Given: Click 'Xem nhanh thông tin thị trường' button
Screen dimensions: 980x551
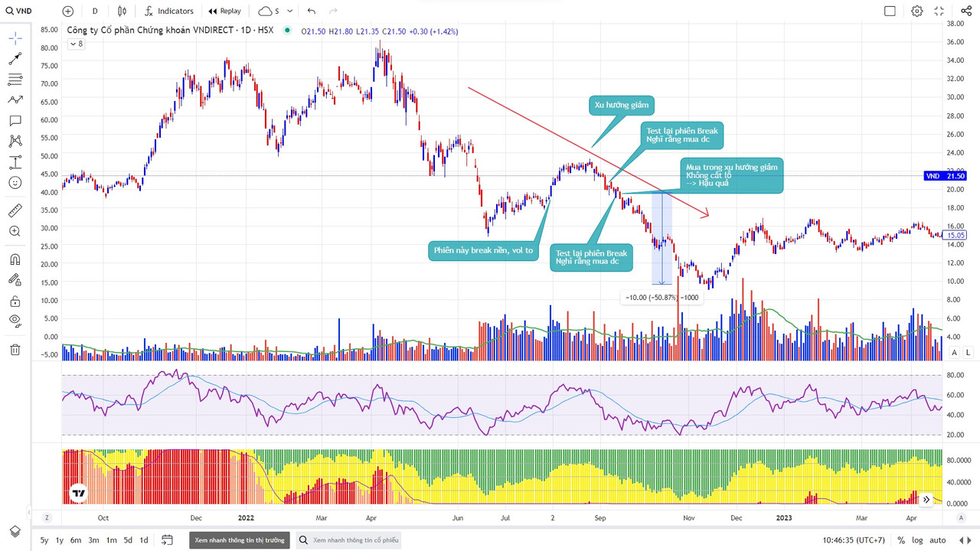Looking at the screenshot, I should 240,540.
